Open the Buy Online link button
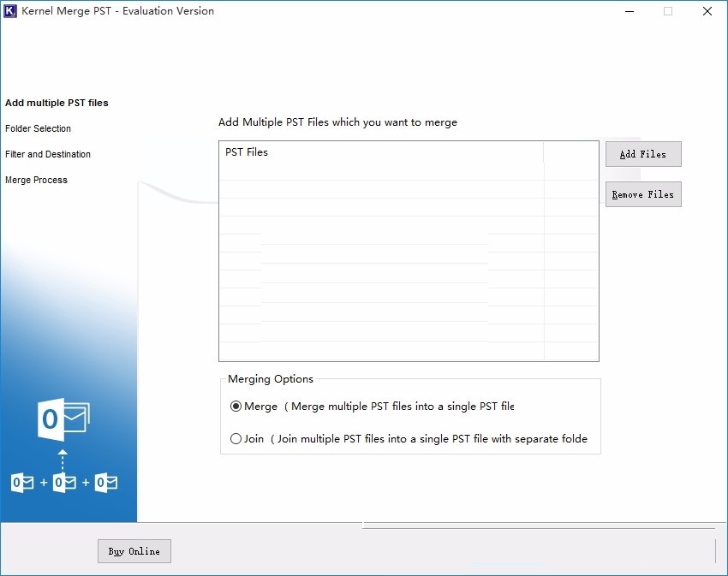The image size is (728, 576). pyautogui.click(x=134, y=551)
